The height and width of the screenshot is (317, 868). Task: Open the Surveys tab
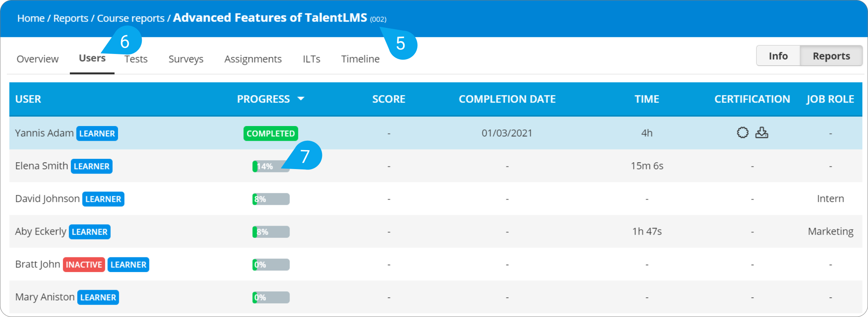pyautogui.click(x=186, y=59)
